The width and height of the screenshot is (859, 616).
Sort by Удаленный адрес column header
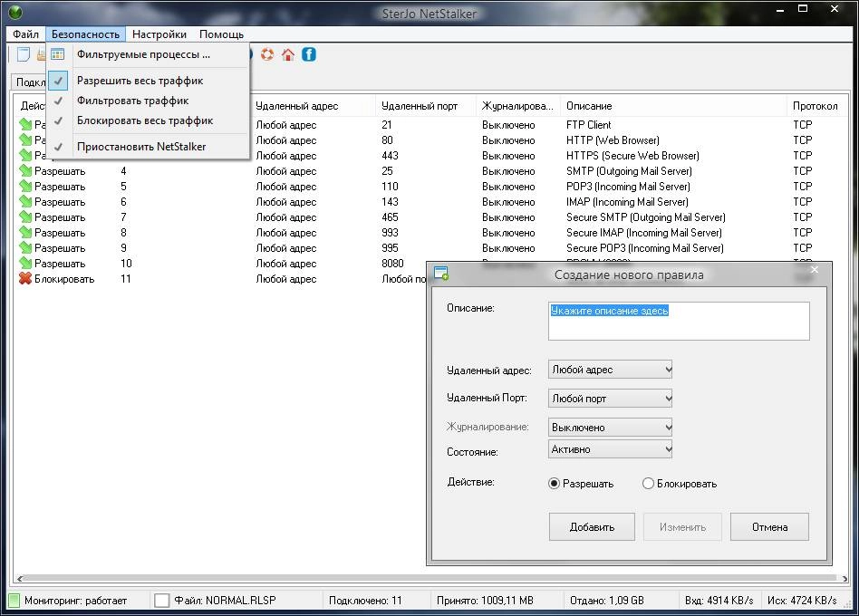coord(313,106)
